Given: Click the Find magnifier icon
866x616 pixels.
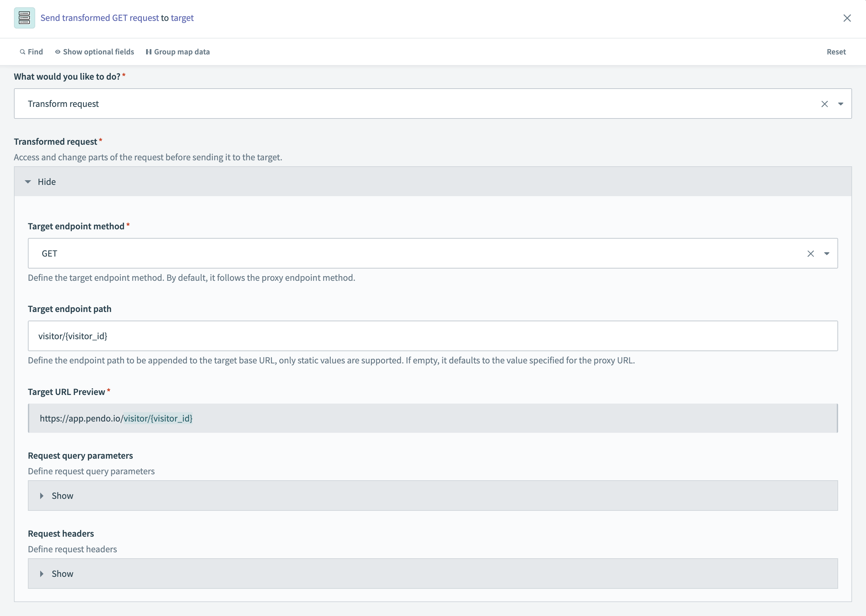Looking at the screenshot, I should tap(22, 52).
